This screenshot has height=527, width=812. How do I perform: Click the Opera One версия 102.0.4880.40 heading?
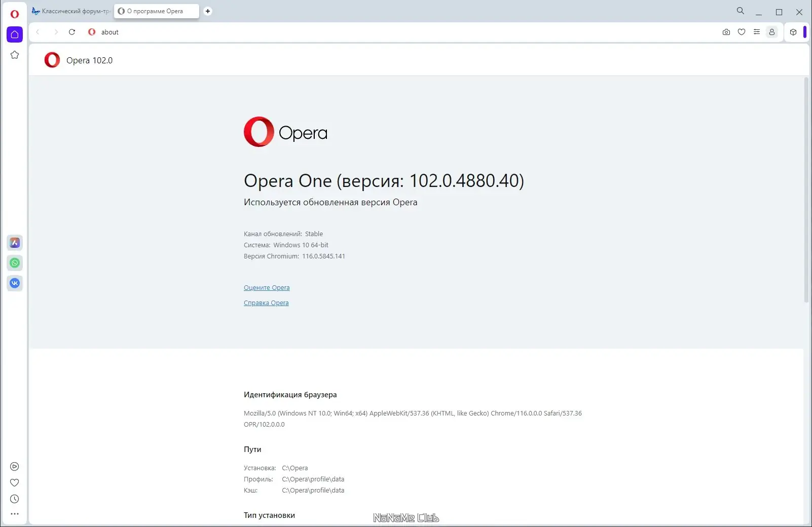pyautogui.click(x=384, y=180)
